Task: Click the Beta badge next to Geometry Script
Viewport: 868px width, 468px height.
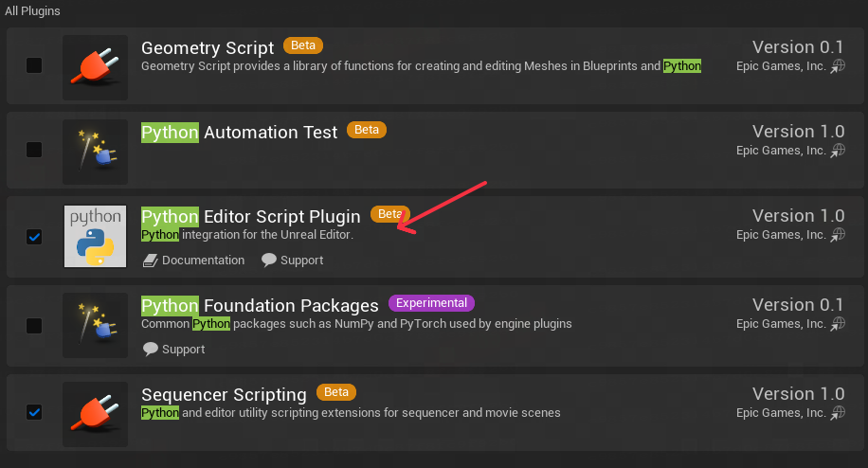Action: [303, 45]
